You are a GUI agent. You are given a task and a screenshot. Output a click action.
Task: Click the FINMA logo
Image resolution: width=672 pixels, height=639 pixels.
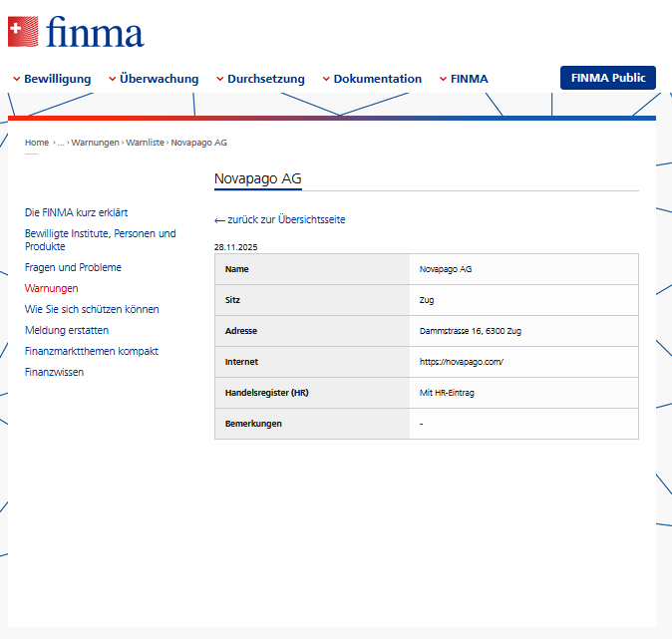(x=76, y=32)
